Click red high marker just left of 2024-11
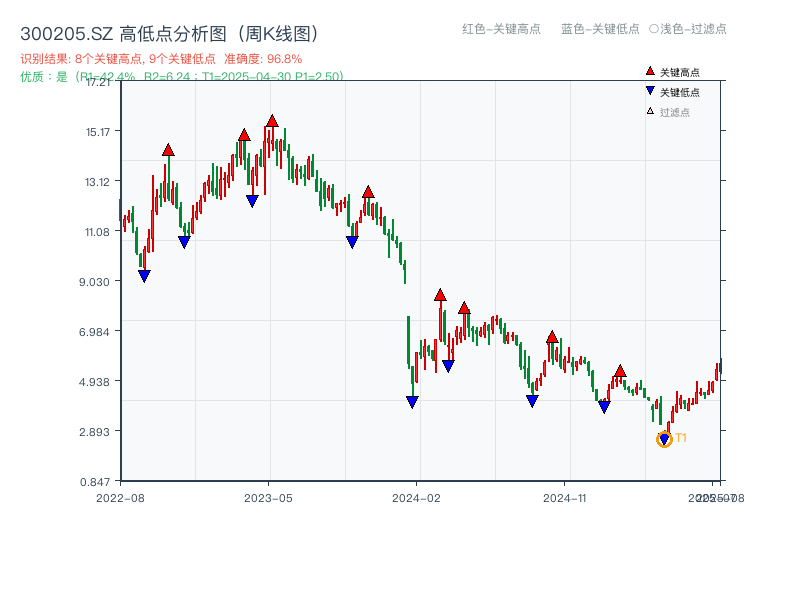The width and height of the screenshot is (800, 600). pos(552,337)
